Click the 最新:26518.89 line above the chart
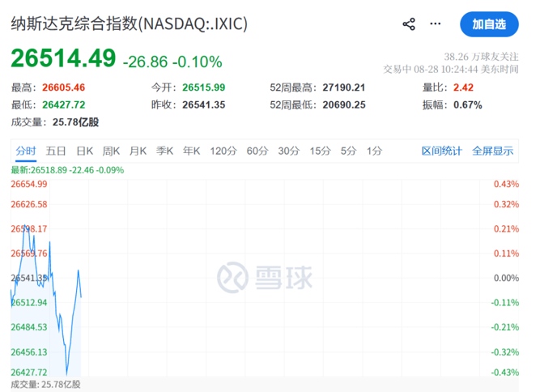This screenshot has width=540, height=392. pos(67,170)
